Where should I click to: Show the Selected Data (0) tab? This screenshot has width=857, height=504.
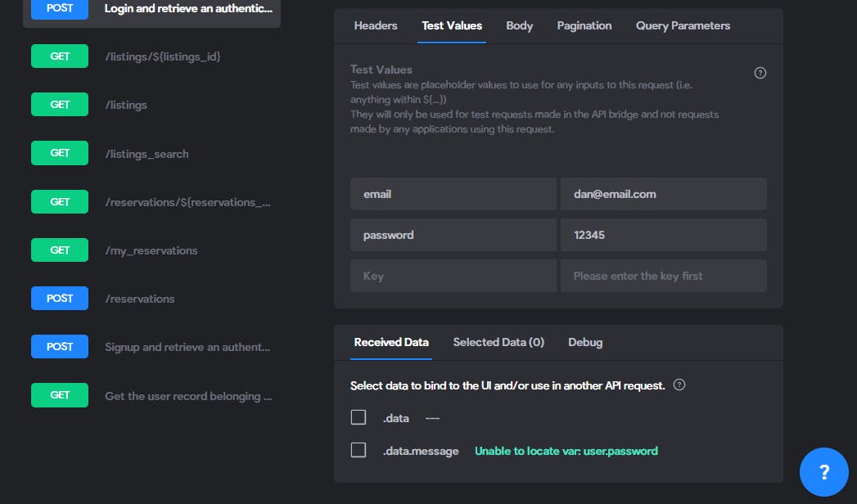point(498,342)
